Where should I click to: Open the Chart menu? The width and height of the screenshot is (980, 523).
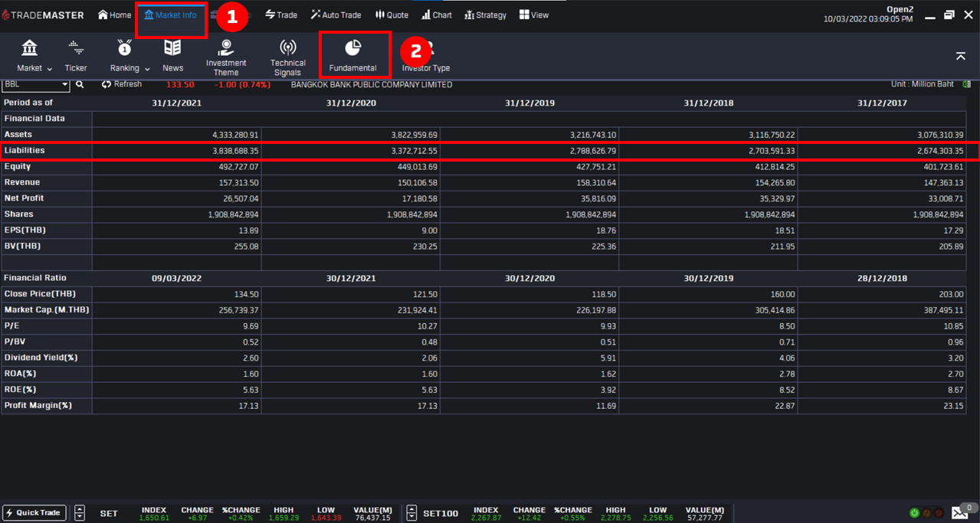point(437,15)
